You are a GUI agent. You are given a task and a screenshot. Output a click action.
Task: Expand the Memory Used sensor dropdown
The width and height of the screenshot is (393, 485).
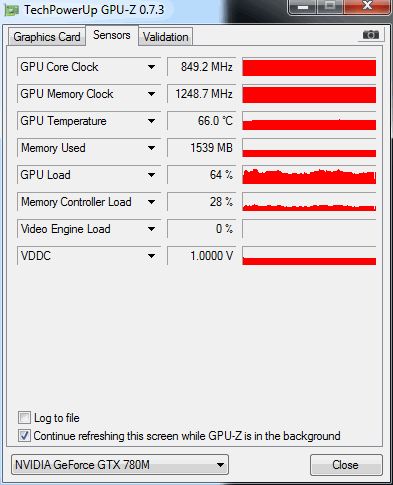(x=151, y=148)
